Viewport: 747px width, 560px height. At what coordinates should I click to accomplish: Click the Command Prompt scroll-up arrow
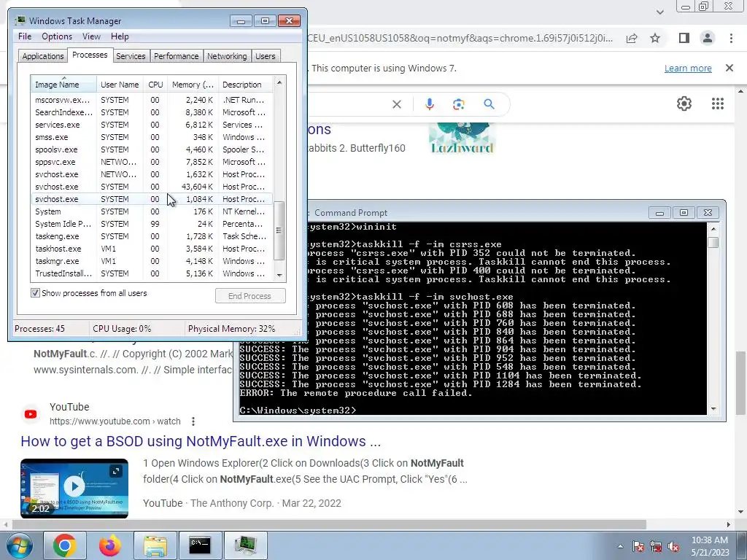tap(713, 229)
